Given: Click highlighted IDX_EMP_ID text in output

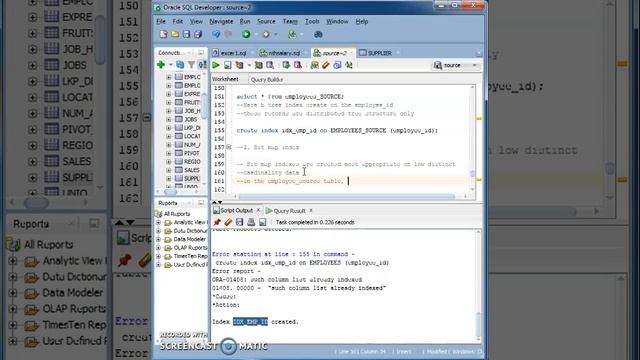Looking at the screenshot, I should tap(250, 322).
